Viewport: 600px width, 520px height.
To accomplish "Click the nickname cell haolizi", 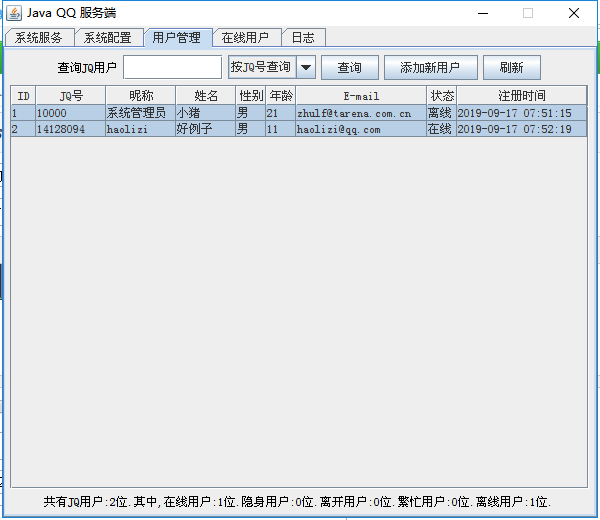I will click(141, 129).
